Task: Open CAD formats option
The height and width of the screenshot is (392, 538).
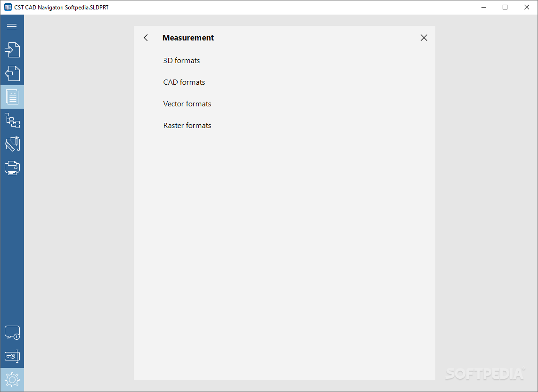Action: click(x=184, y=82)
